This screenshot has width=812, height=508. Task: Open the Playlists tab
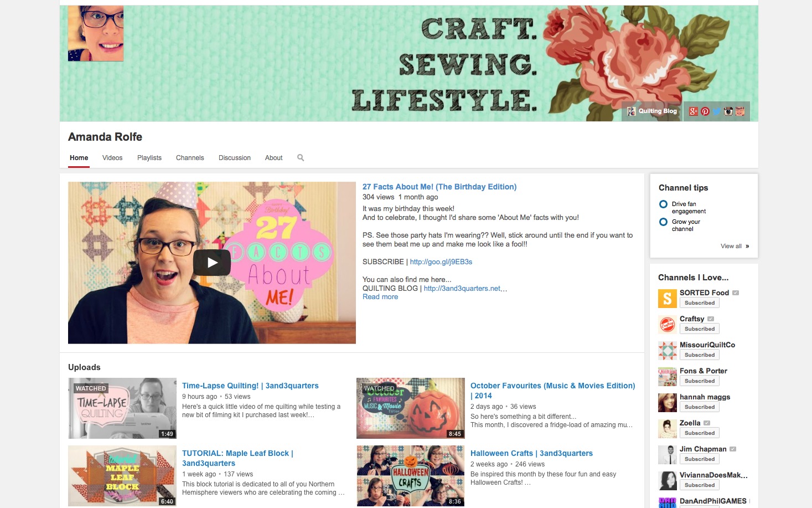point(149,158)
